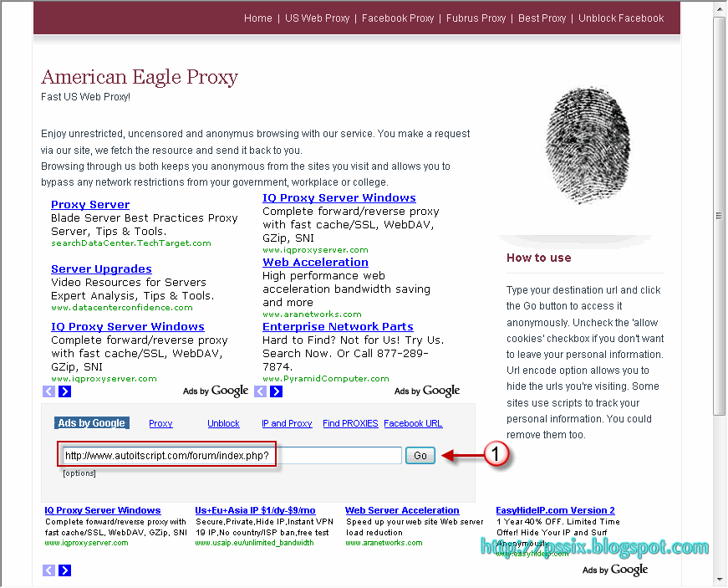The image size is (728, 588).
Task: Open bottom IQ Proxy Server Windows ad
Action: pos(103,510)
